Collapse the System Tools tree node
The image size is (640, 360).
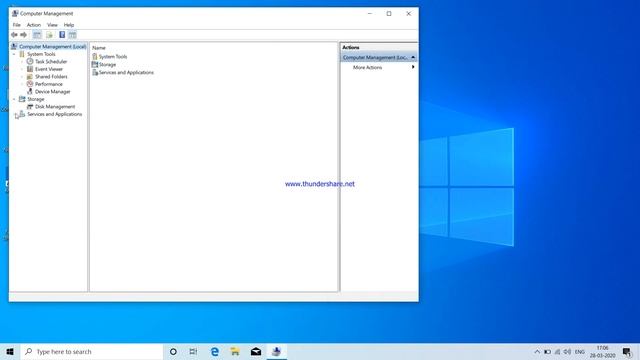pyautogui.click(x=14, y=54)
